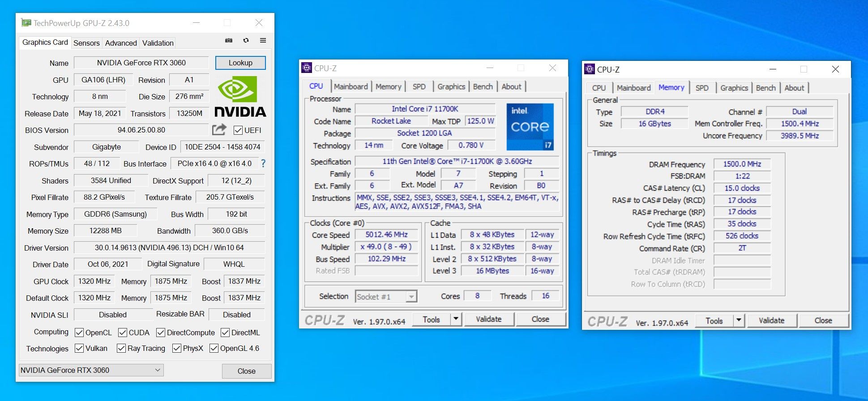Open Mainboard tab in CPU-Z memory window
Screen dimensions: 868x401
click(x=634, y=88)
